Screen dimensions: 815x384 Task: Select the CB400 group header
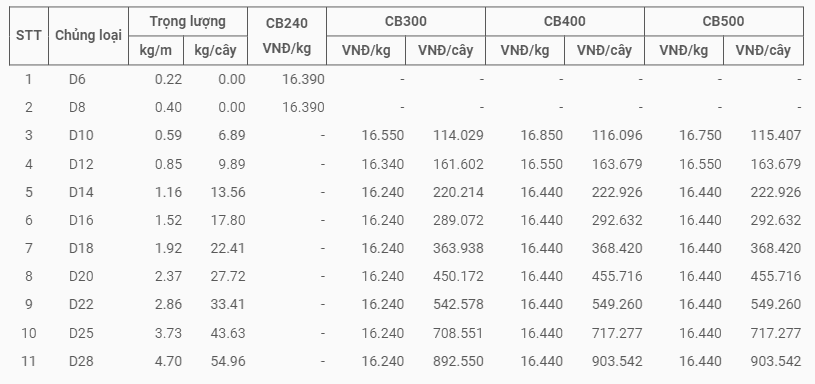565,22
